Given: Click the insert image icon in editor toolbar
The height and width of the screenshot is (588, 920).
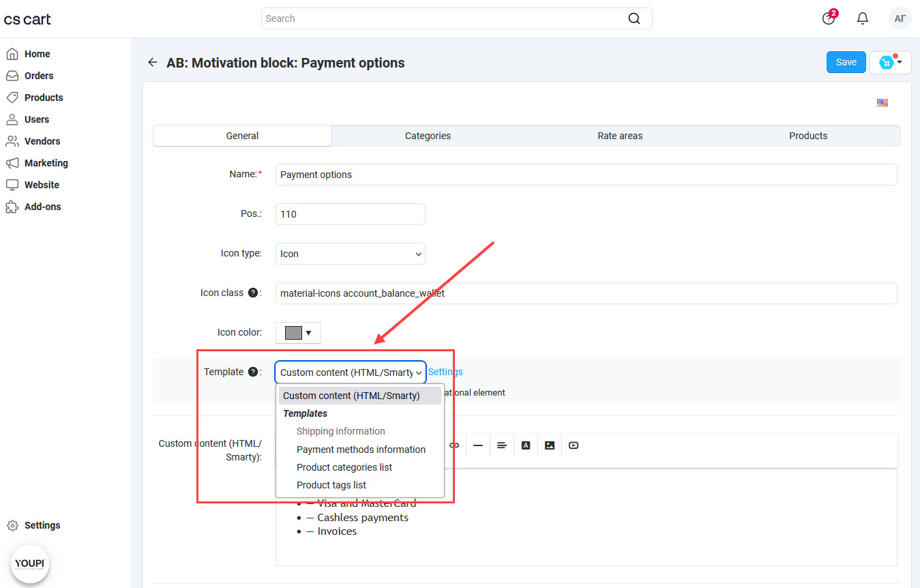Looking at the screenshot, I should pyautogui.click(x=550, y=445).
